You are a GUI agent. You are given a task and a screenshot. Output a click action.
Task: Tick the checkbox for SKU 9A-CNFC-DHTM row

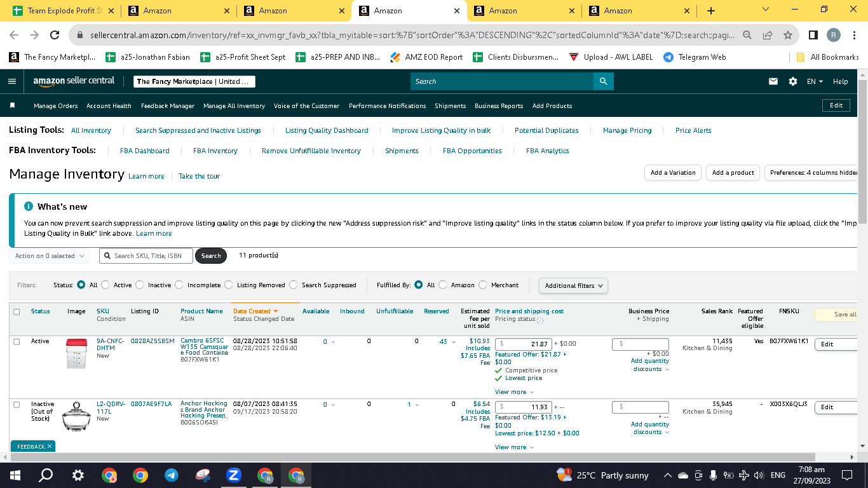[x=17, y=342]
